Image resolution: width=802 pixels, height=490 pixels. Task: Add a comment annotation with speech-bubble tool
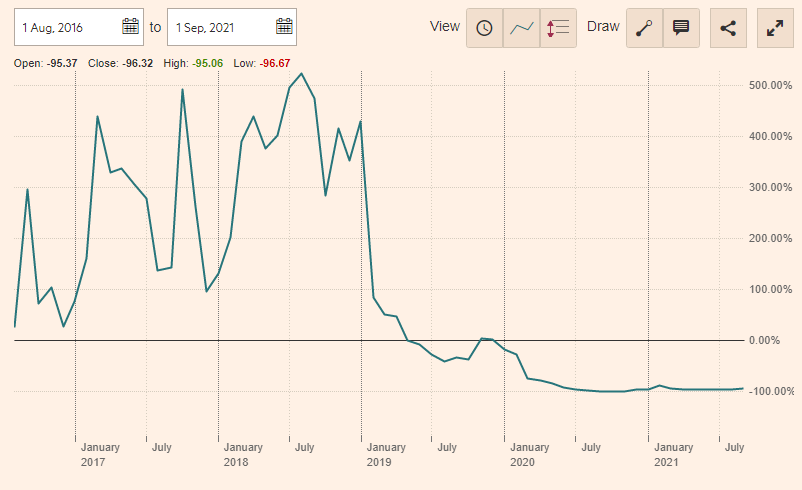click(681, 28)
